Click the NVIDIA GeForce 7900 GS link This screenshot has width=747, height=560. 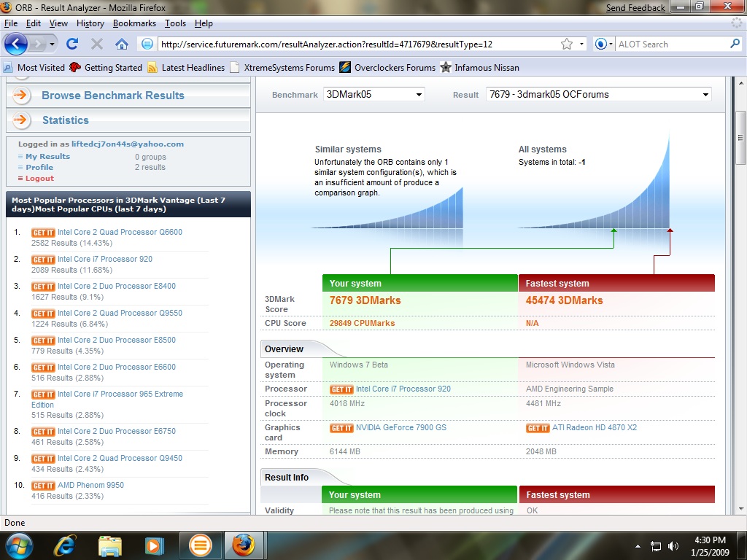401,427
